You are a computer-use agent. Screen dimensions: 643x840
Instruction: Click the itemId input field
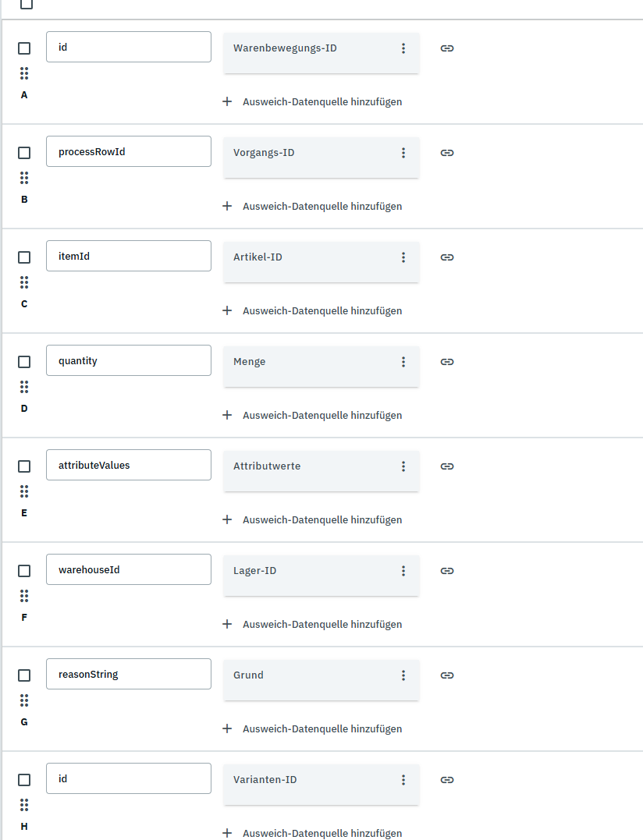point(129,256)
